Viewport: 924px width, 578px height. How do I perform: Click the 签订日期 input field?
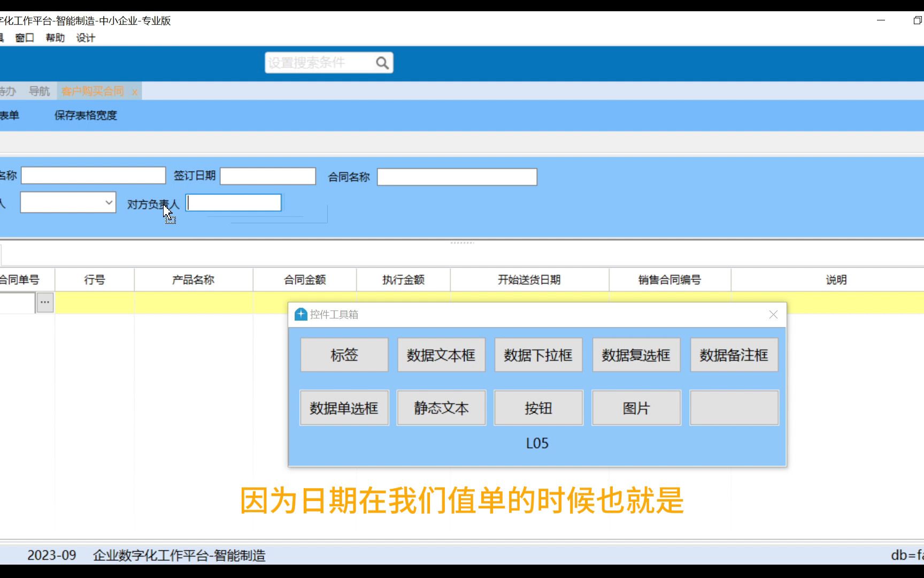[x=267, y=176]
